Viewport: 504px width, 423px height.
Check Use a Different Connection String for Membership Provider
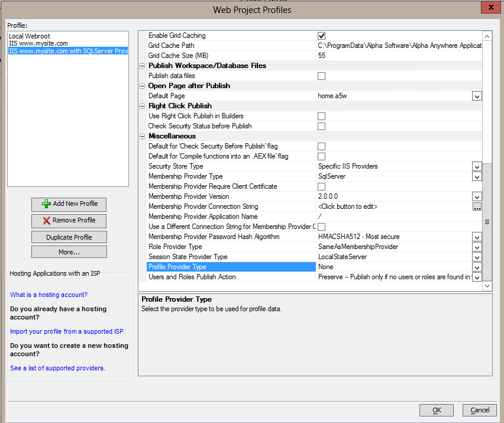click(x=321, y=227)
